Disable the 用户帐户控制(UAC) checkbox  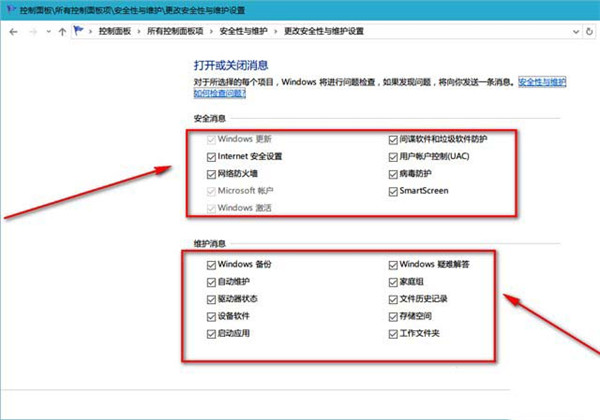tap(392, 156)
